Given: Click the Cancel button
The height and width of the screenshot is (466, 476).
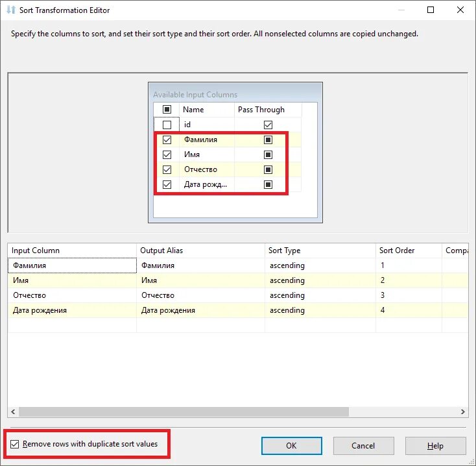Looking at the screenshot, I should point(363,446).
